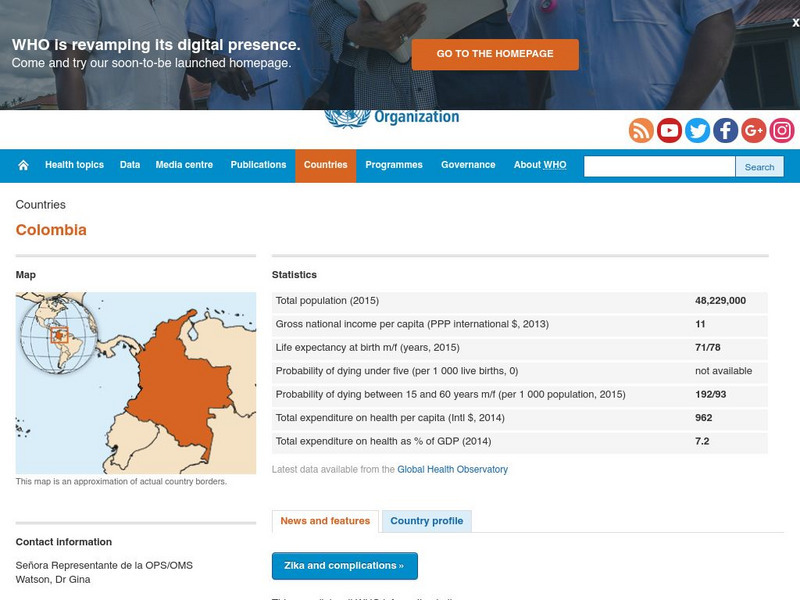Screen dimensions: 800x600
Task: Open the Zika and complications article
Action: (x=345, y=566)
